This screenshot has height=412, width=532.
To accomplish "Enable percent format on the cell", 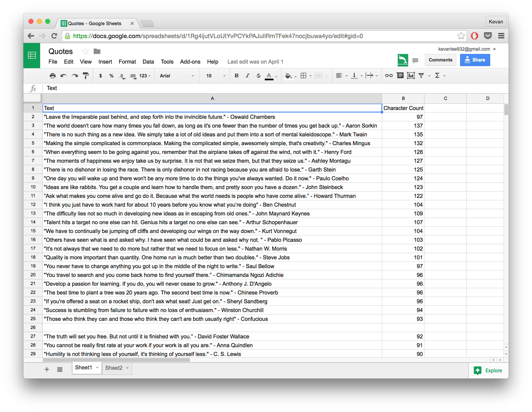I will coord(111,76).
